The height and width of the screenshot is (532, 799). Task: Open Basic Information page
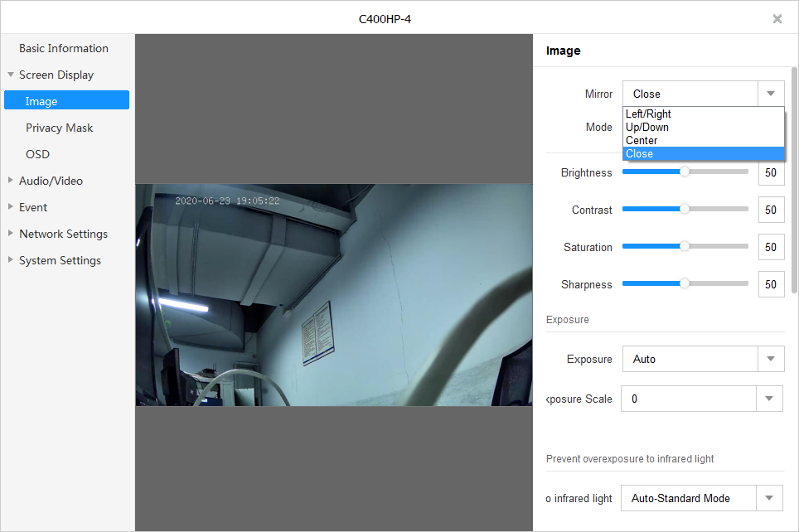point(64,48)
